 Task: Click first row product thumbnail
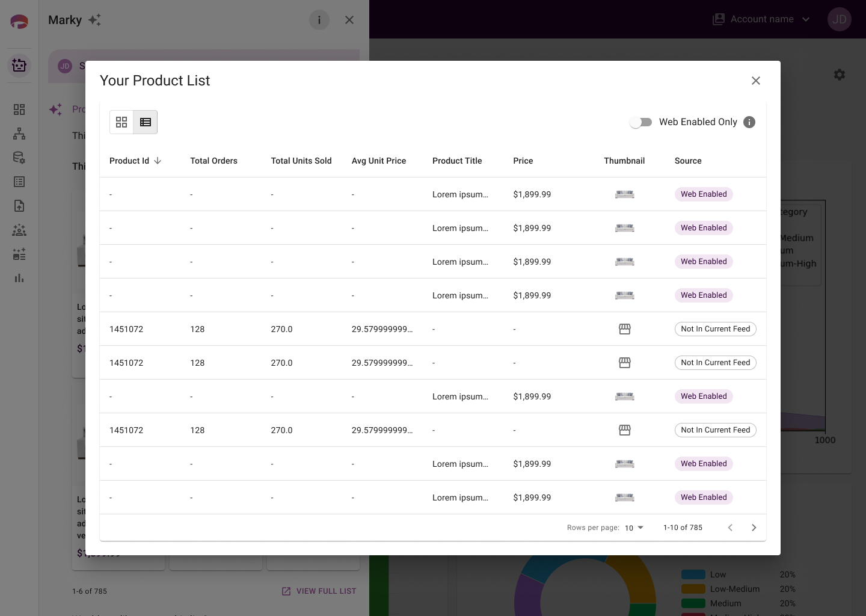pyautogui.click(x=625, y=194)
